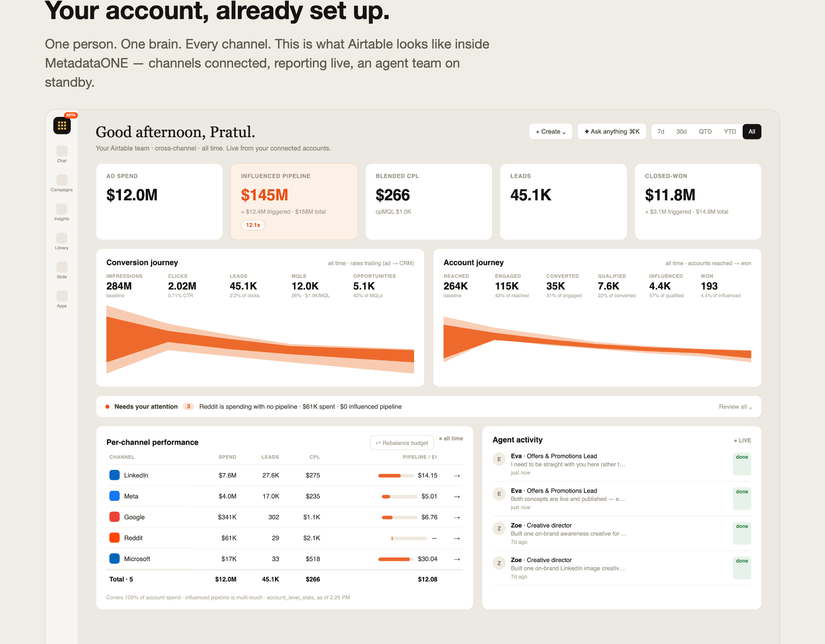Open the Influenced Pipeline card
The height and width of the screenshot is (644, 825).
(294, 202)
